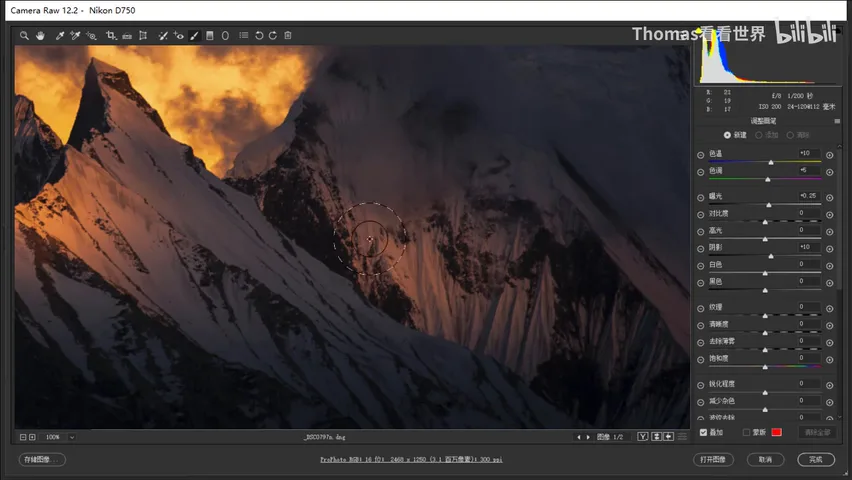Click the 对比度 value field
Screen dimensions: 852x480
click(x=808, y=213)
